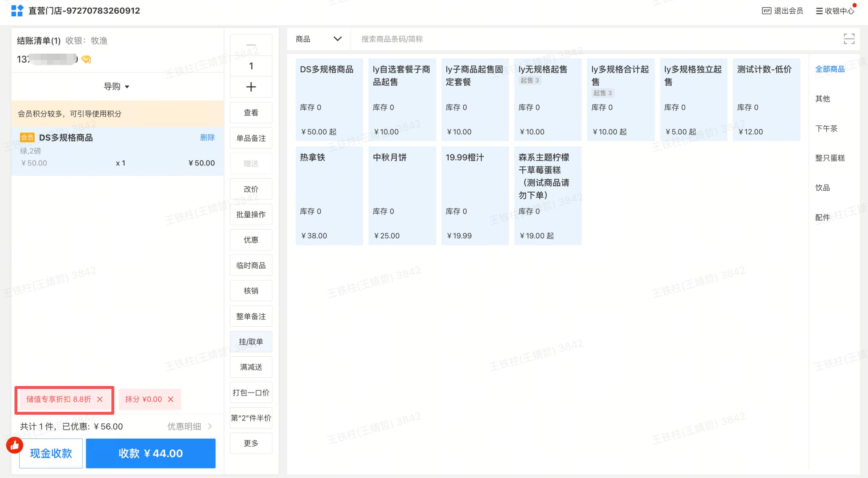Add 测试计数-低价 product to cart
The image size is (868, 478).
pyautogui.click(x=767, y=100)
